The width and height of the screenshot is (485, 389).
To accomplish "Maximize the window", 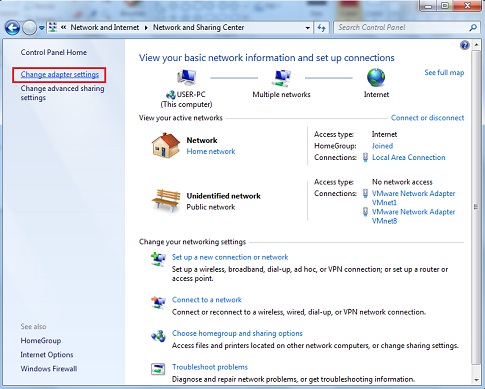I will point(445,5).
